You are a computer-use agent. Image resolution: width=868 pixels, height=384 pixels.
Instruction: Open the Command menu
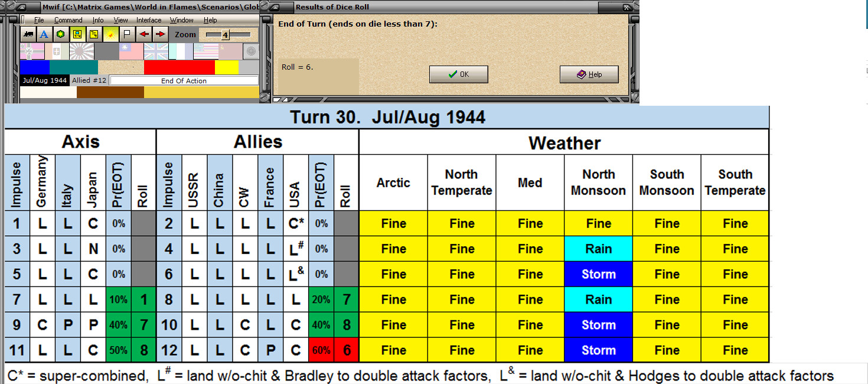pyautogui.click(x=68, y=20)
